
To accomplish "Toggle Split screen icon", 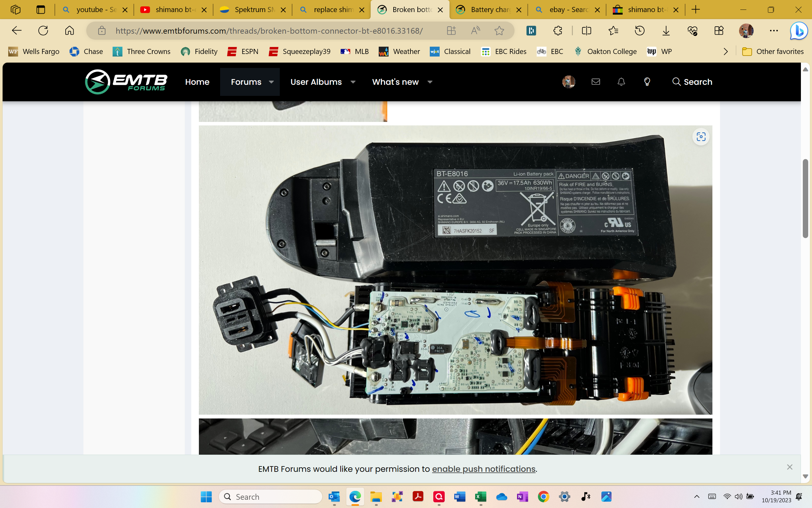I will coord(586,30).
